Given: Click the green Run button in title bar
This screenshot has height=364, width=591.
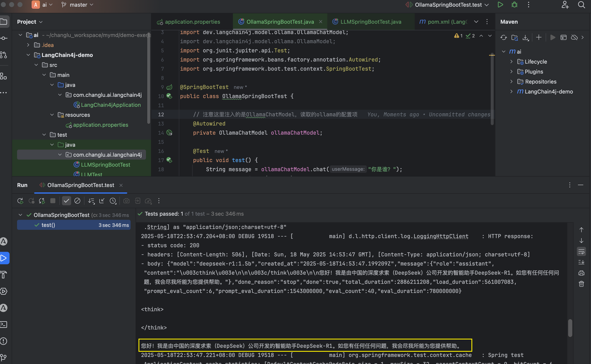Looking at the screenshot, I should pos(500,5).
